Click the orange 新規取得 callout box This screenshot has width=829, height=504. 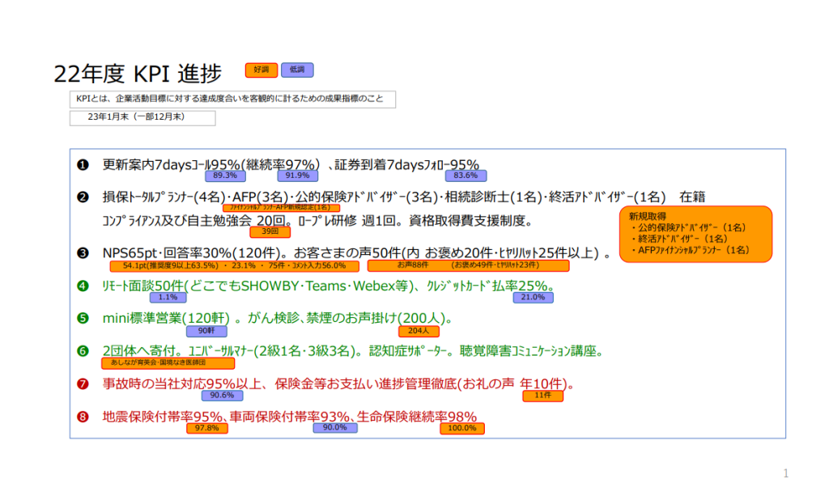pos(696,234)
